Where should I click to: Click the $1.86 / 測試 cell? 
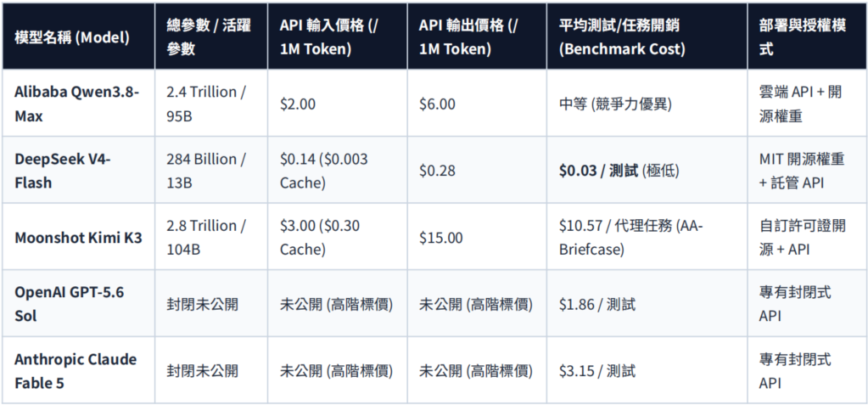[647, 304]
